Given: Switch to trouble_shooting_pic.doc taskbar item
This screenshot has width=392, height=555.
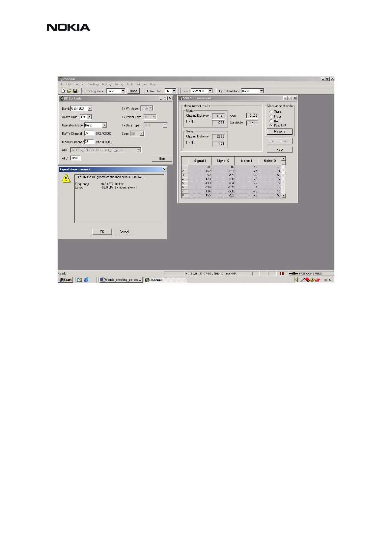Looking at the screenshot, I should 121,280.
